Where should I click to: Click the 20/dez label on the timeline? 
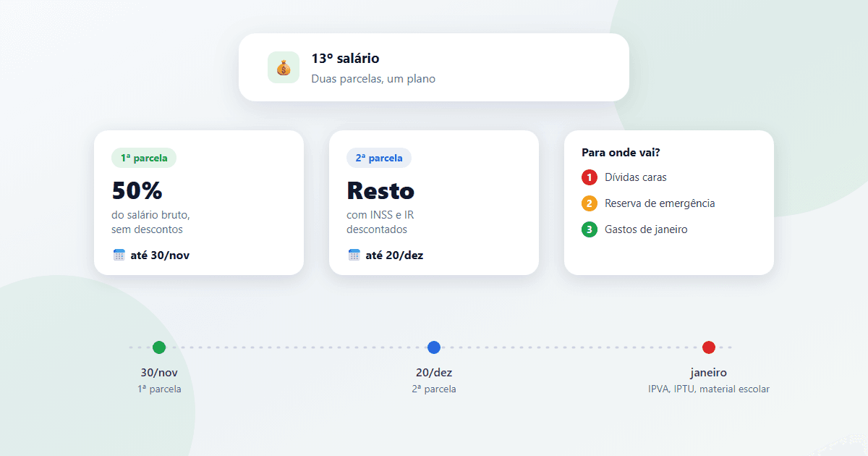434,373
